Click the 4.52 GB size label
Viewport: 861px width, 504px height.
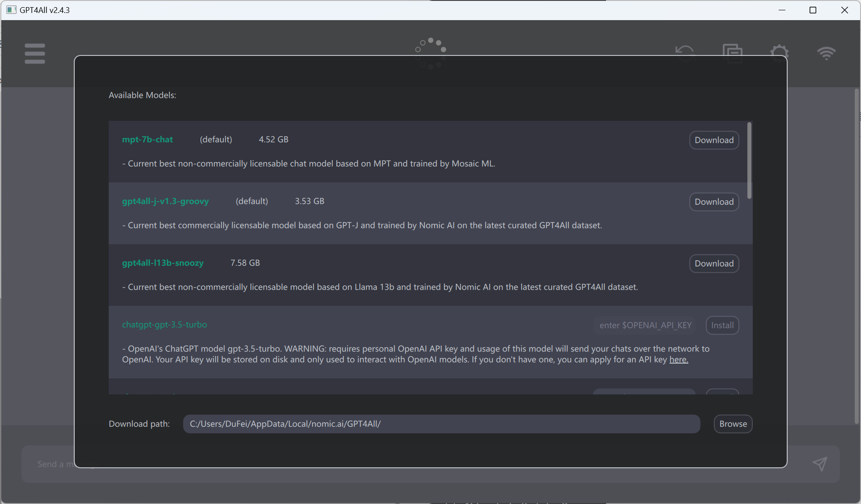[x=273, y=139]
